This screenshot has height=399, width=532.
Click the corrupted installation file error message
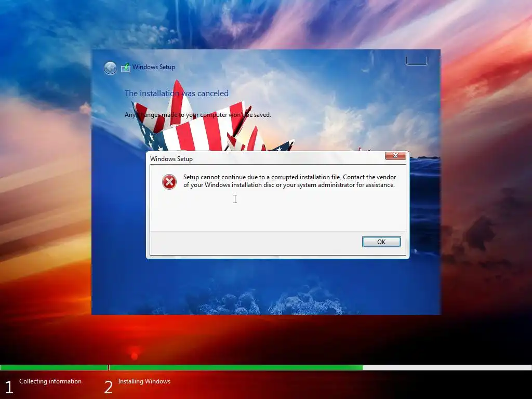289,181
